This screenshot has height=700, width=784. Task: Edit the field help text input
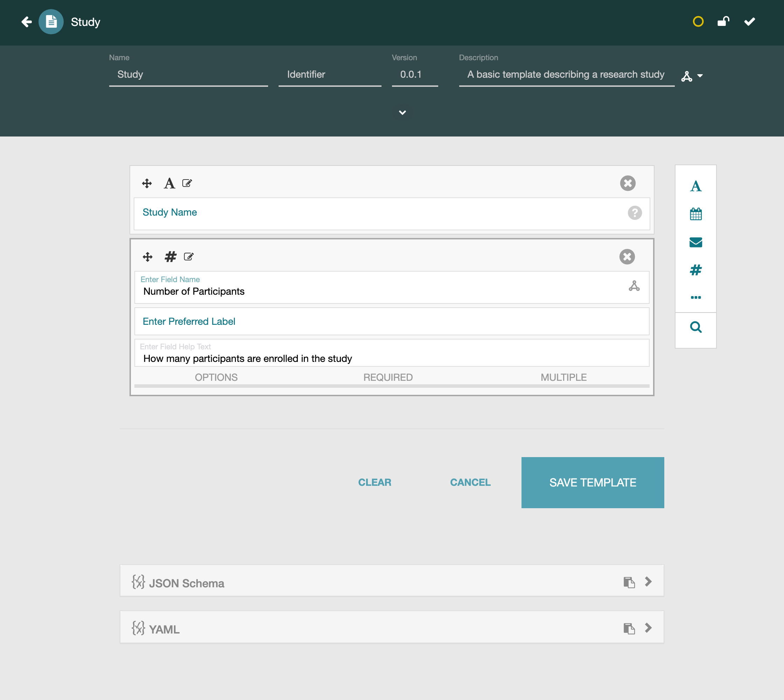[392, 353]
